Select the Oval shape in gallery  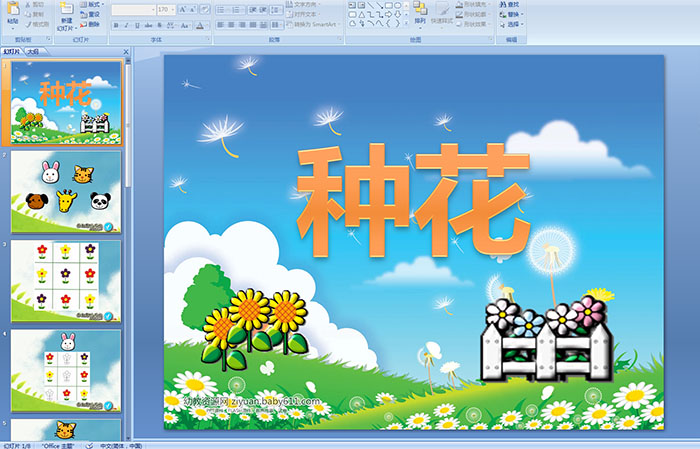click(x=397, y=5)
